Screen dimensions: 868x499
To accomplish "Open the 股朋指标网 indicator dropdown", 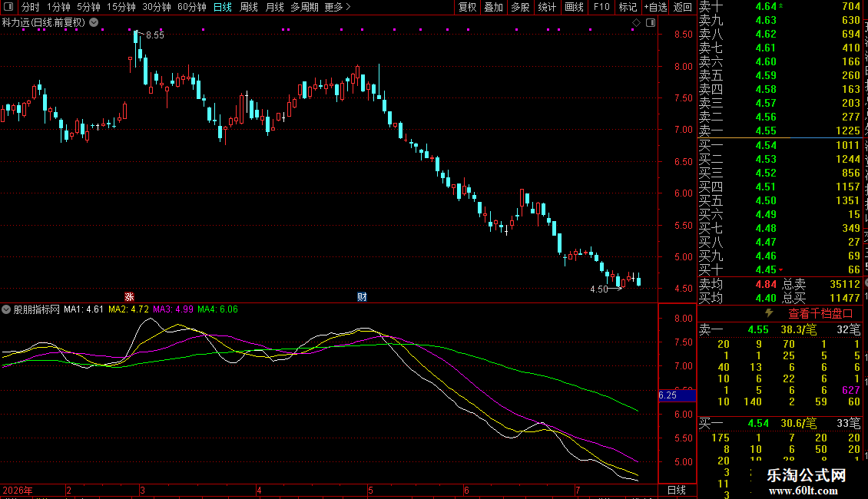I will [6, 309].
